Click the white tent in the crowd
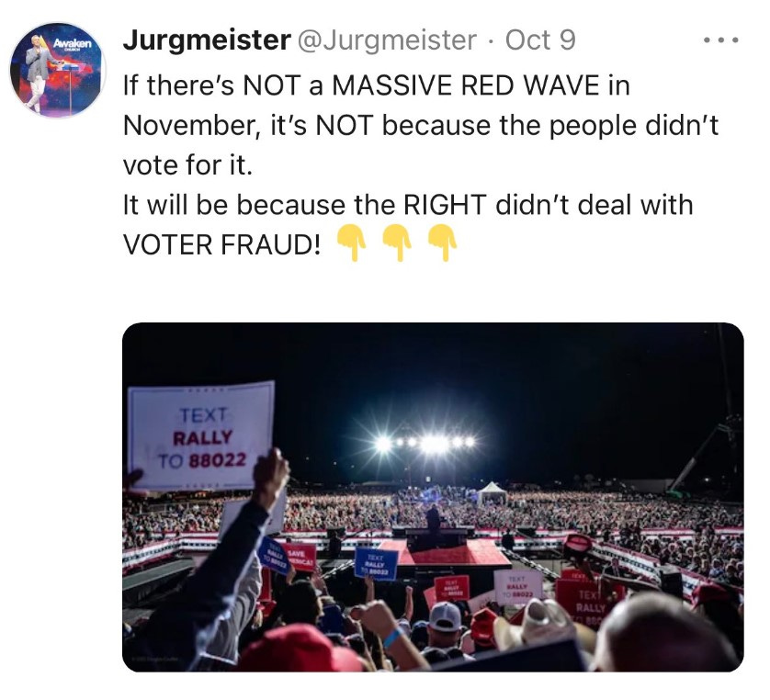Image resolution: width=770 pixels, height=700 pixels. (x=491, y=492)
